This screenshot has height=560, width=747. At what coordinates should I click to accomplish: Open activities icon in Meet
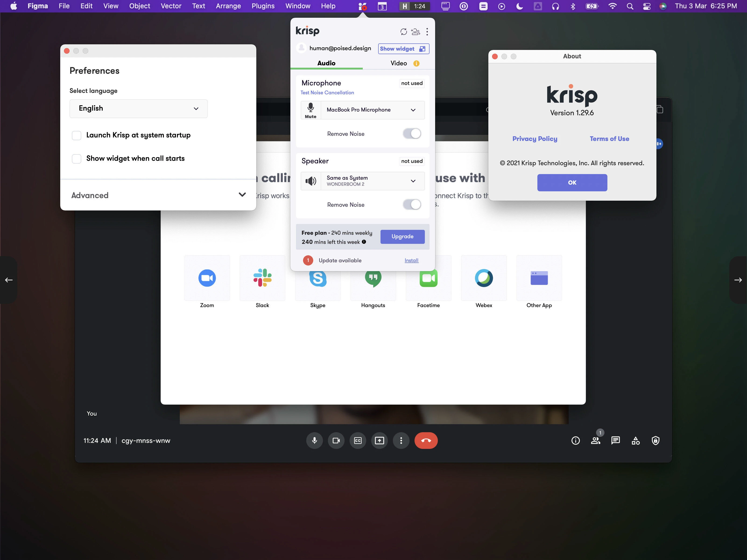point(636,441)
